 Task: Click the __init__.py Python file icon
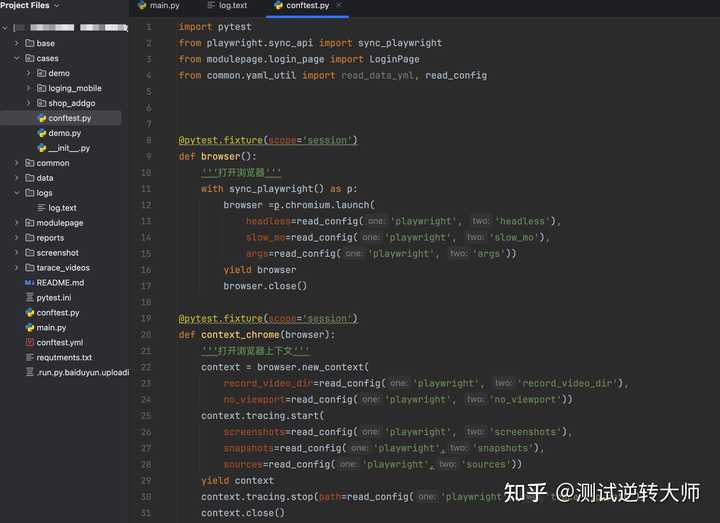click(x=42, y=148)
